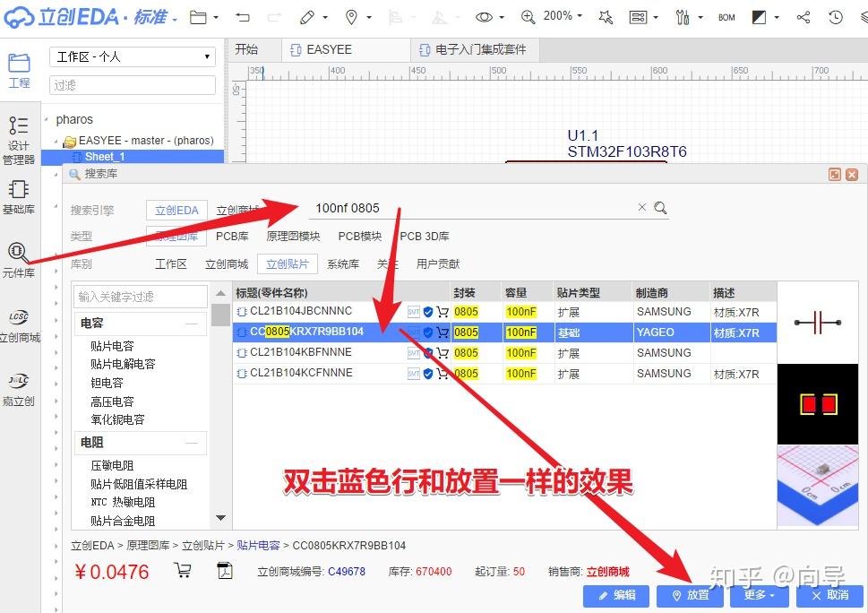Select the 原理图模块 type option
Image resolution: width=868 pixels, height=613 pixels.
[294, 237]
